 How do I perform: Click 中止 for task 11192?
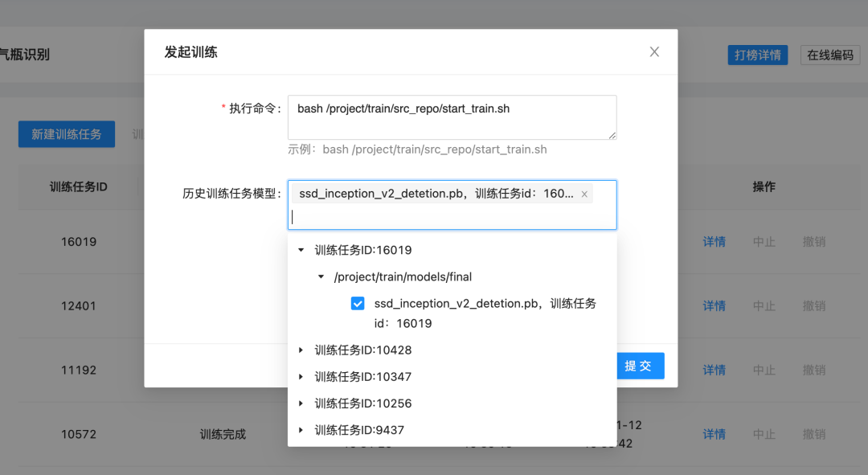click(764, 370)
